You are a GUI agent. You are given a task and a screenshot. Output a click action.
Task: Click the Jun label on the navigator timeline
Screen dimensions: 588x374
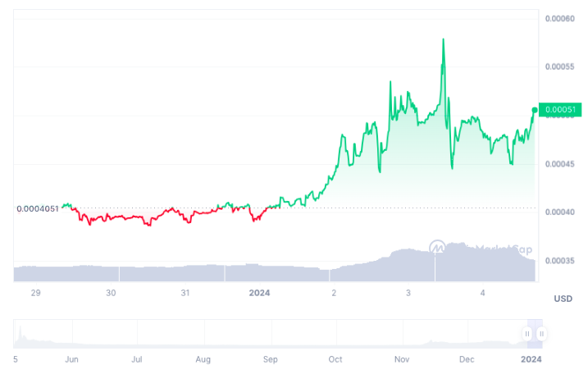[x=71, y=359]
